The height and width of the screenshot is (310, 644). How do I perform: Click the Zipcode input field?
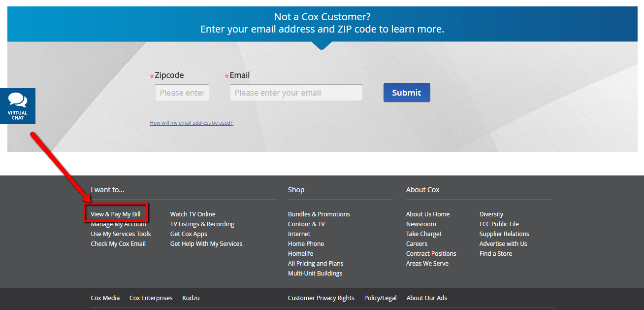182,92
